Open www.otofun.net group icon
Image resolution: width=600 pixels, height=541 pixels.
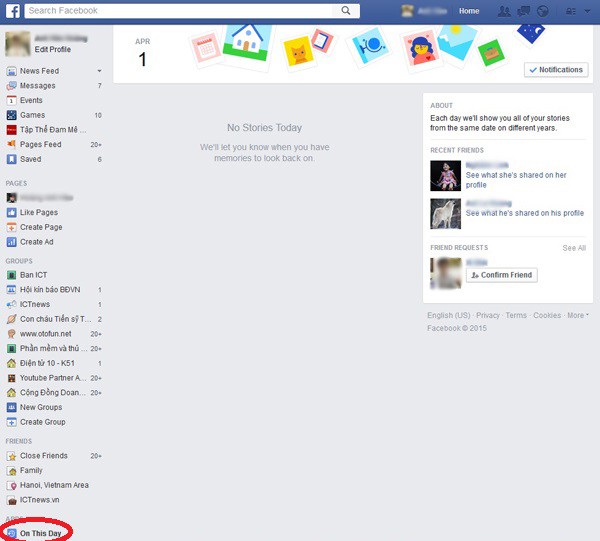click(11, 334)
